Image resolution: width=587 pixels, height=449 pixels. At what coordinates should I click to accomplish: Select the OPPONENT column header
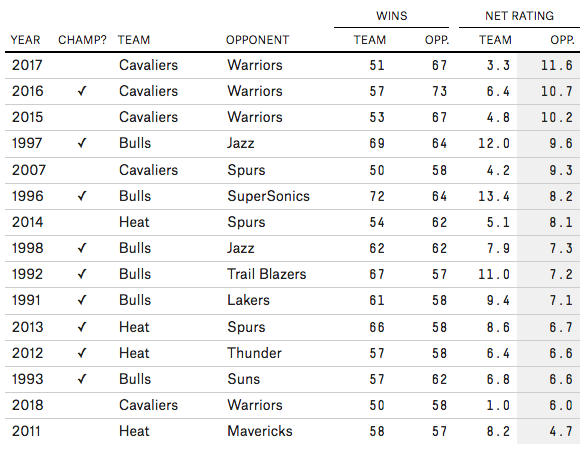pyautogui.click(x=258, y=40)
